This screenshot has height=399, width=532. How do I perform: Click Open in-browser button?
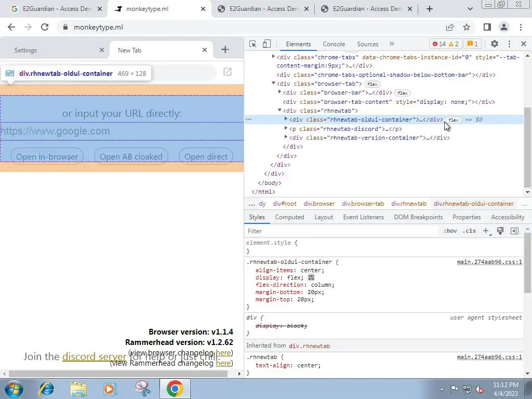point(47,156)
